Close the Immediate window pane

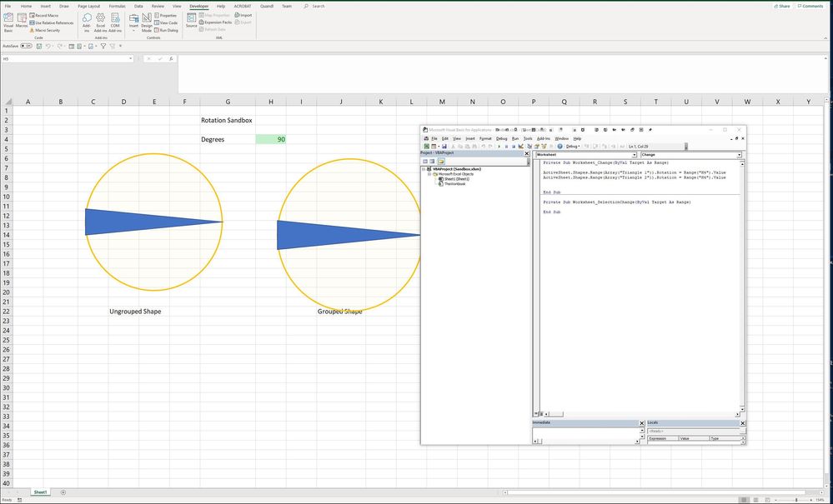pos(641,423)
